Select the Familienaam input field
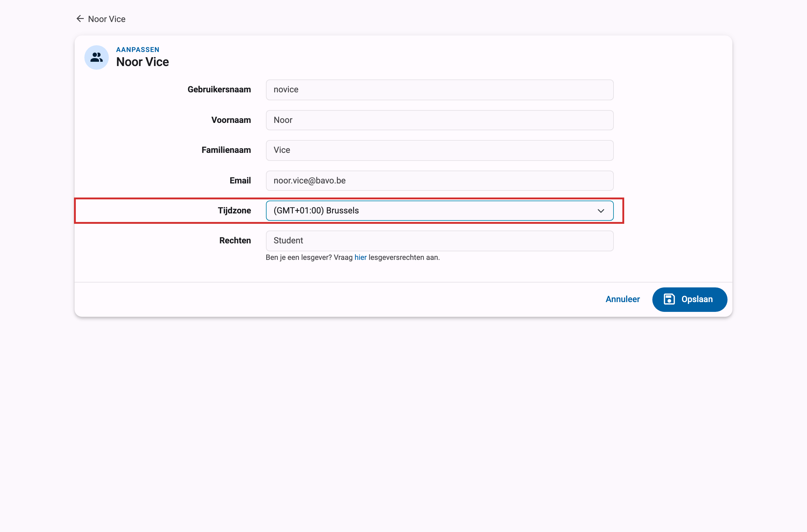Image resolution: width=807 pixels, height=532 pixels. pos(440,150)
